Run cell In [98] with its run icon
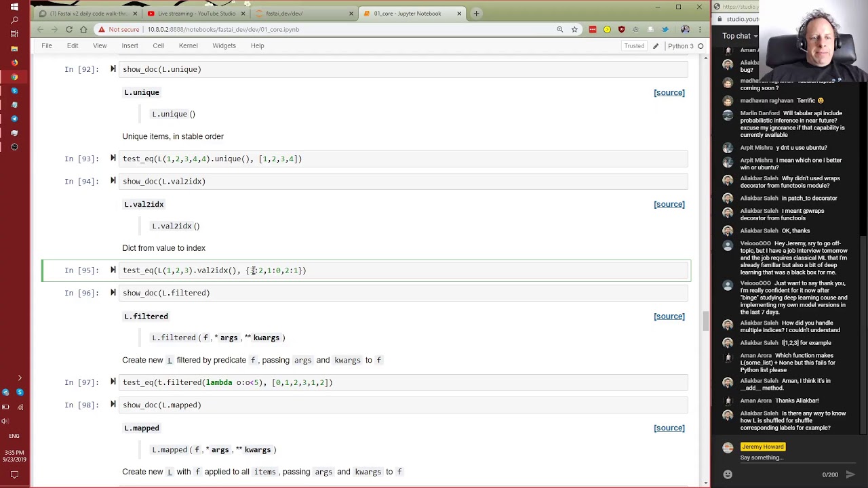Image resolution: width=868 pixels, height=488 pixels. pos(113,405)
